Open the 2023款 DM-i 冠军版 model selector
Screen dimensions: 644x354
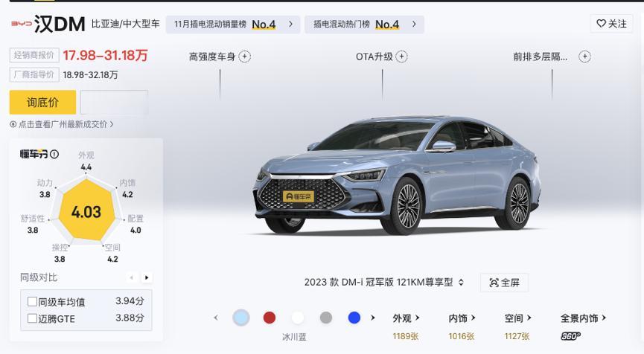384,282
